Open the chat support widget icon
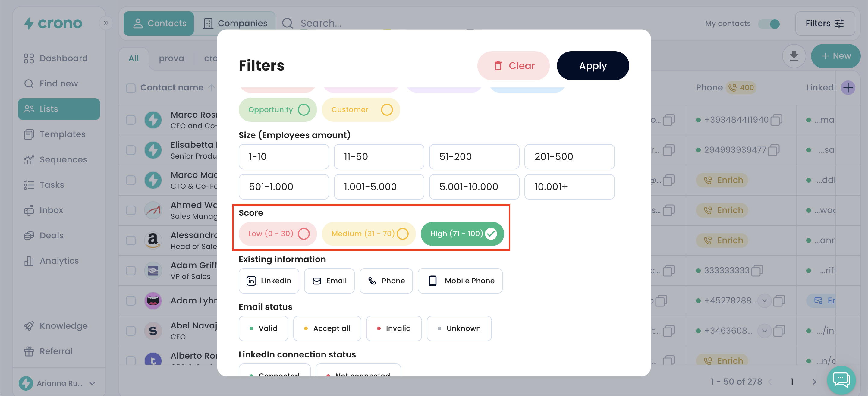This screenshot has height=396, width=868. [x=841, y=380]
